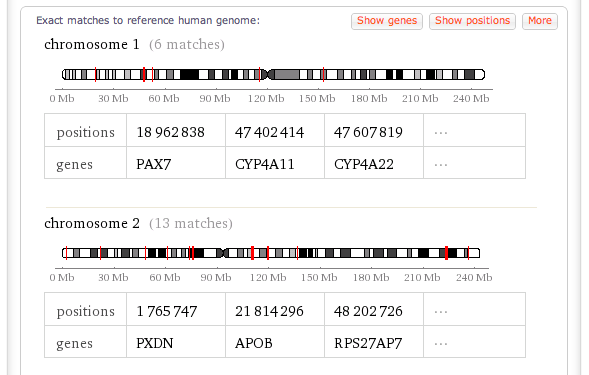Screen dimensions: 589x375
Task: Click the chromosome 1 centromere on ideogram
Action: click(268, 74)
